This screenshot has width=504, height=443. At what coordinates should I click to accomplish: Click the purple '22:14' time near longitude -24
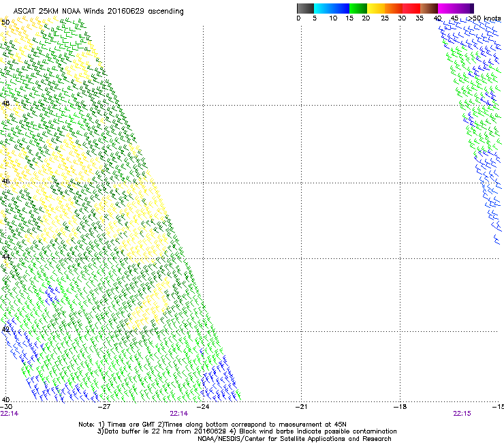178,414
